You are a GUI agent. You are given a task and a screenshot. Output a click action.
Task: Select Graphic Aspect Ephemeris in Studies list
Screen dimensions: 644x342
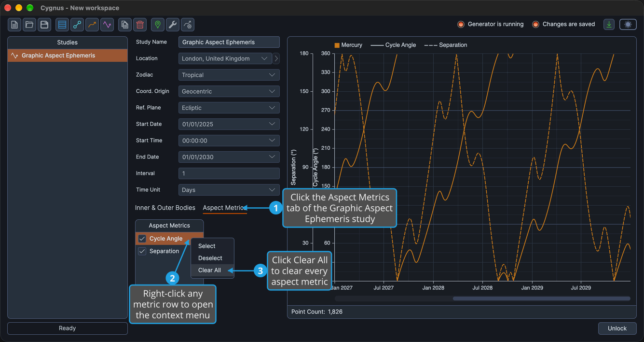click(x=68, y=56)
